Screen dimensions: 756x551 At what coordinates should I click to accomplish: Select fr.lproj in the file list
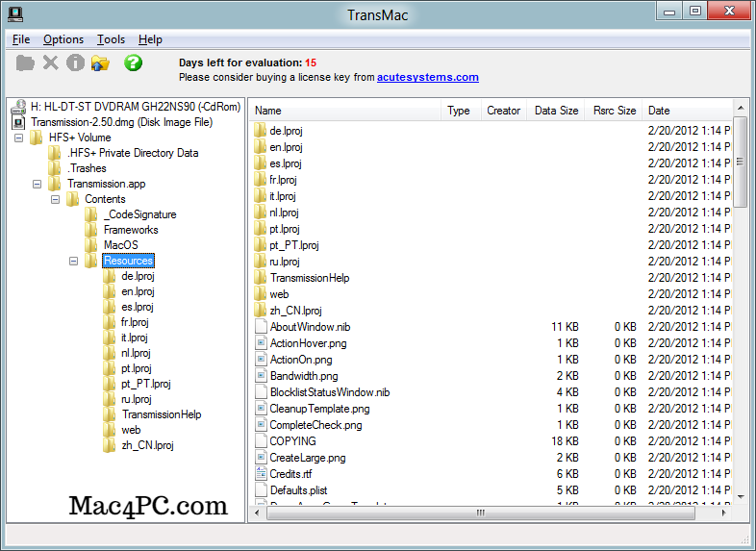(283, 180)
